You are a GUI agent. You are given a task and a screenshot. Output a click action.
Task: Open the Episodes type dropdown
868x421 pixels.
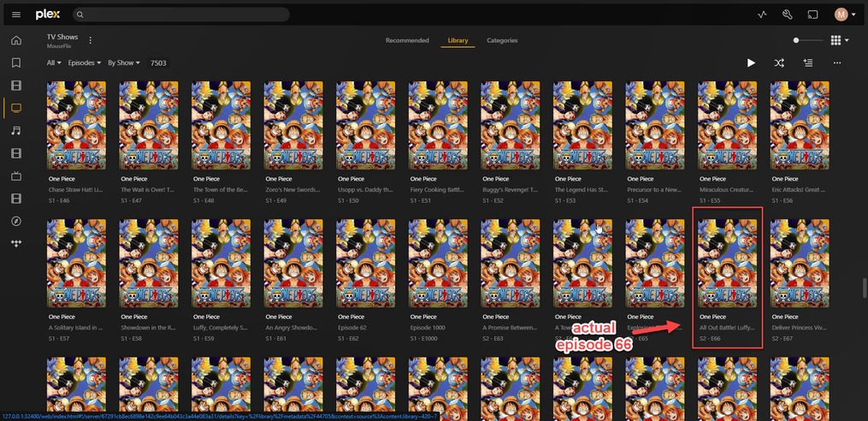pyautogui.click(x=84, y=63)
